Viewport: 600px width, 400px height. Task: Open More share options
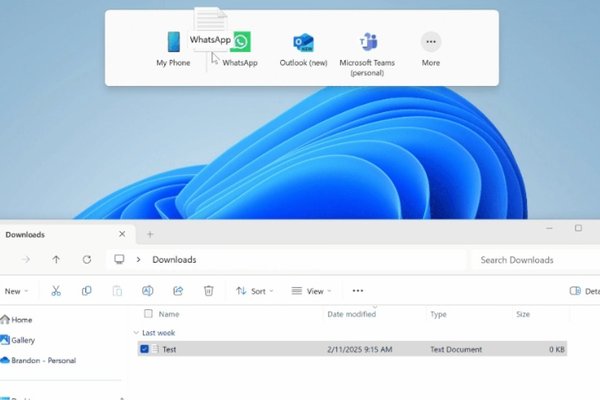tap(431, 42)
